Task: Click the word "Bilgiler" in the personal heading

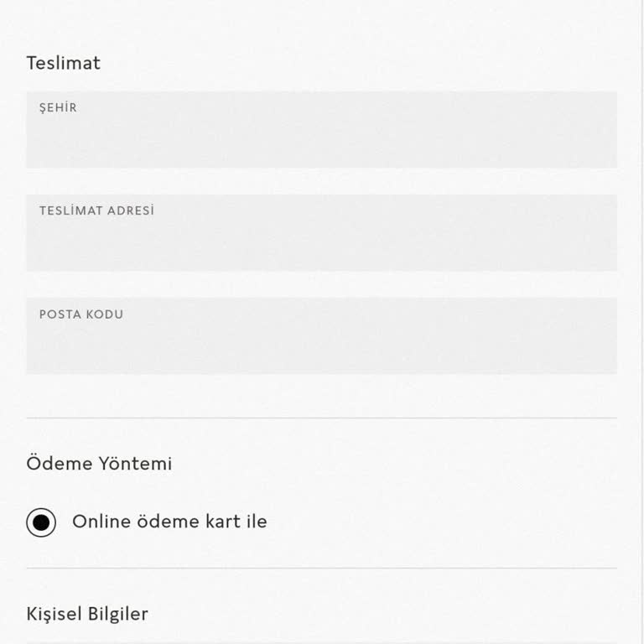Action: tap(117, 614)
